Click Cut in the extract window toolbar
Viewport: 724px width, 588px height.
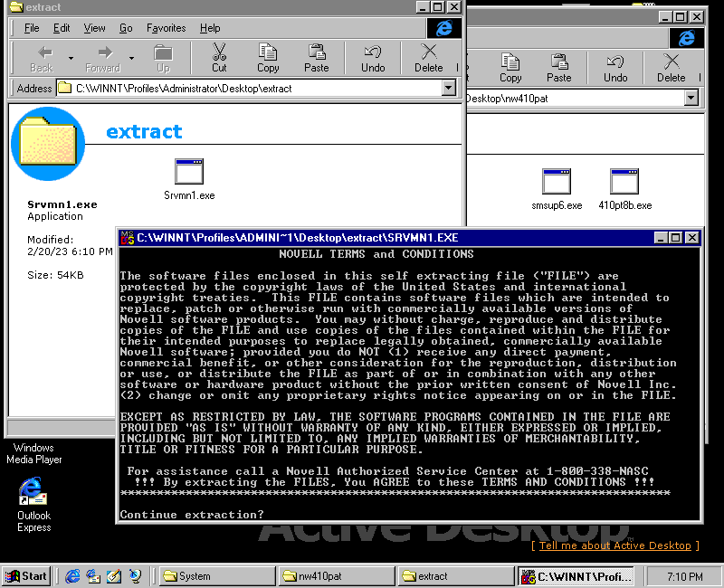(x=219, y=58)
